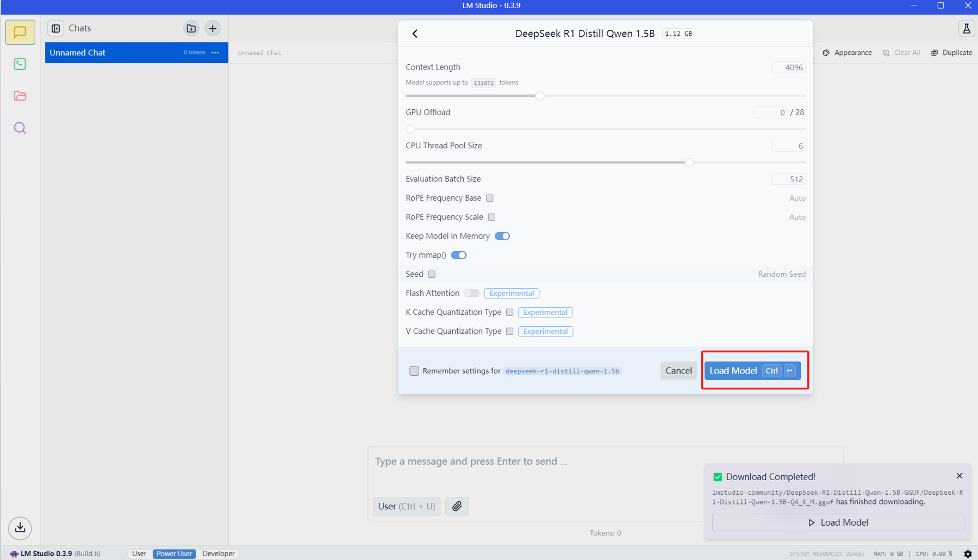This screenshot has height=560, width=978.
Task: Select Unnamed Chat in the chat list
Action: click(136, 53)
